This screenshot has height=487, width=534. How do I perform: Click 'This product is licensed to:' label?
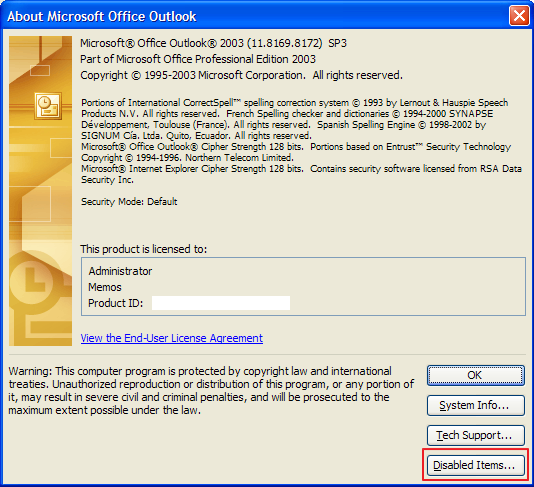click(143, 249)
